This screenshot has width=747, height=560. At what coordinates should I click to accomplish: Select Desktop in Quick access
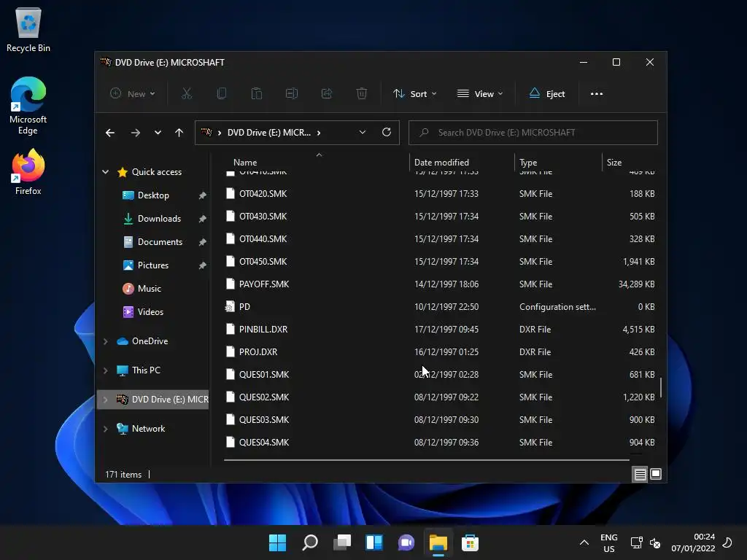pos(153,195)
